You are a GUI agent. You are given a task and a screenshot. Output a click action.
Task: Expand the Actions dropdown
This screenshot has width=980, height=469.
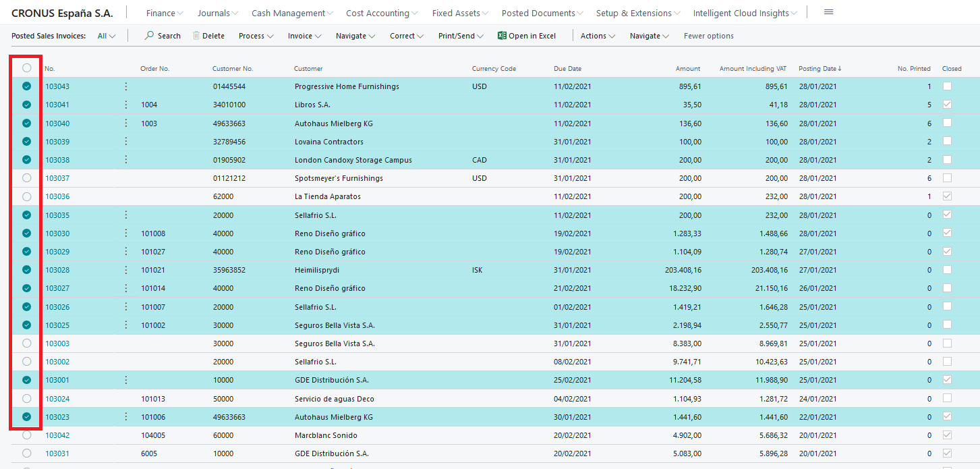coord(598,36)
